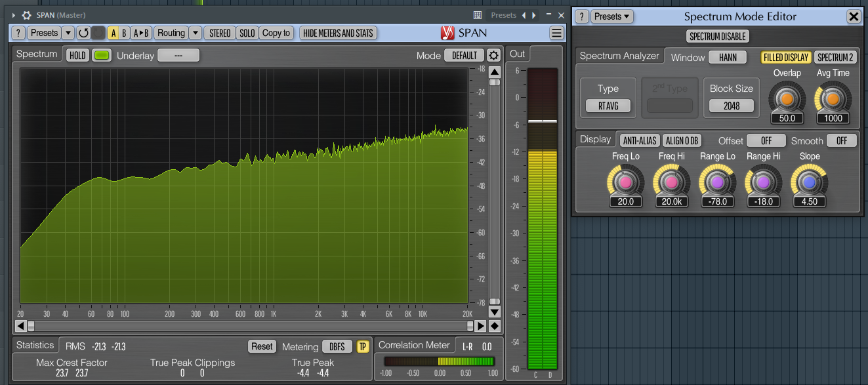Select the Statistics tab
The width and height of the screenshot is (868, 385).
(x=35, y=345)
